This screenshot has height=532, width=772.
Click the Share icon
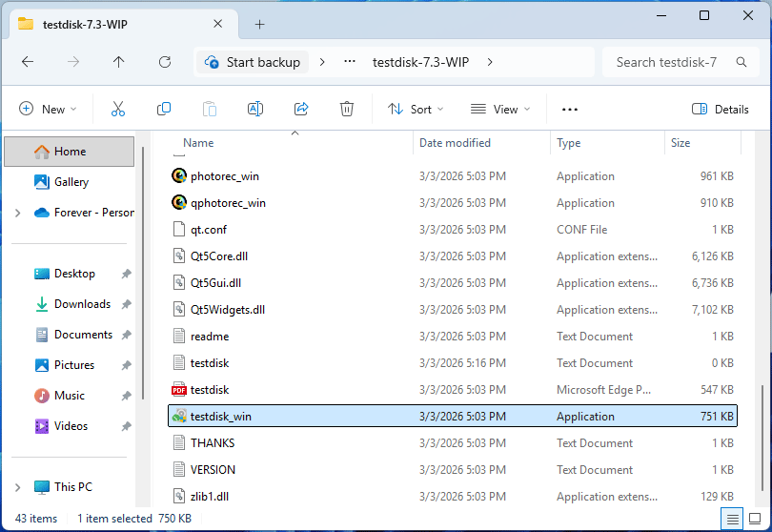pos(301,109)
